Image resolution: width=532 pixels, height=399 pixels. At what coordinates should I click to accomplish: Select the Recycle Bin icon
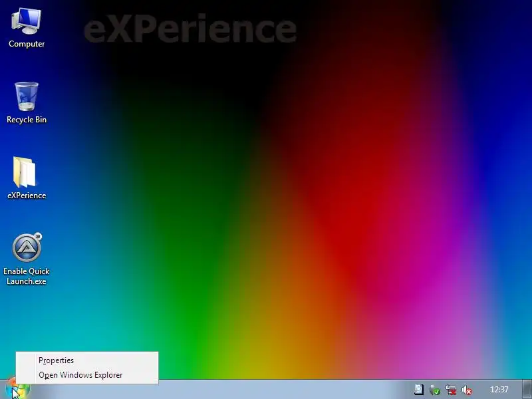coord(27,103)
